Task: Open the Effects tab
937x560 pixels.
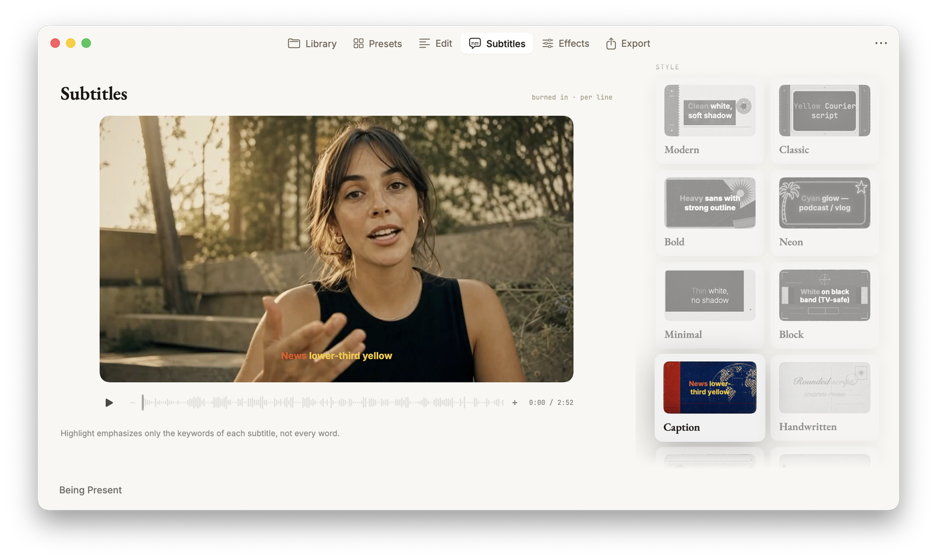Action: tap(566, 43)
